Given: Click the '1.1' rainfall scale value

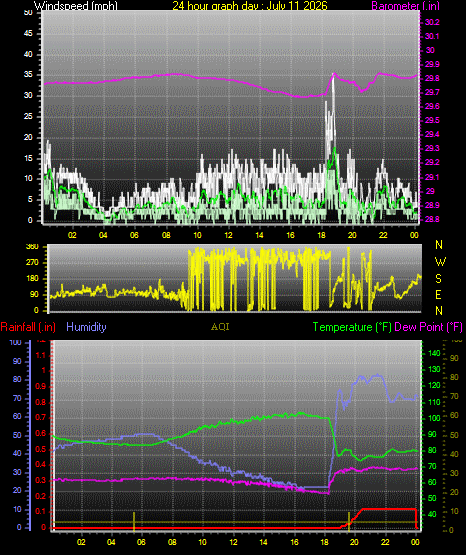Looking at the screenshot, I should point(41,355).
